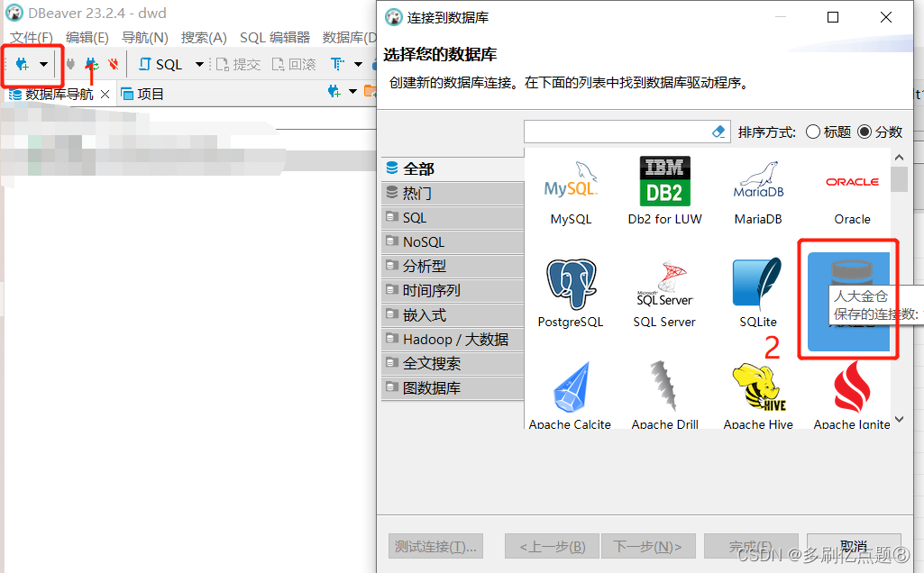The width and height of the screenshot is (924, 573).
Task: Open navigator panel new connection dropdown arrow
Action: [353, 91]
